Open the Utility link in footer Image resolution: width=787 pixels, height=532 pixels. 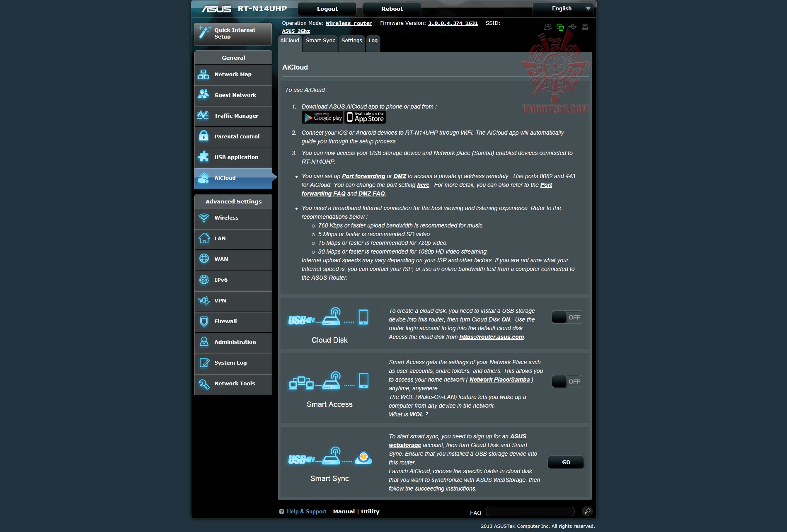[x=370, y=512]
